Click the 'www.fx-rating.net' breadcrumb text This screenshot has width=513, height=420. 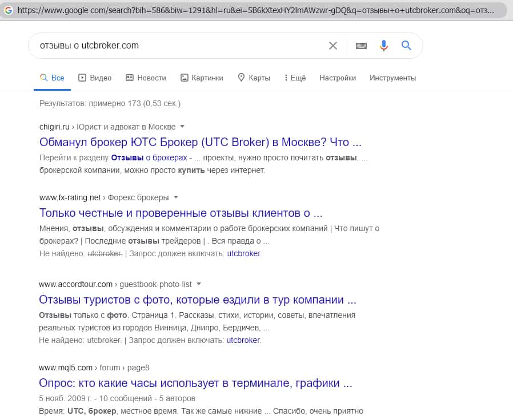pos(70,197)
